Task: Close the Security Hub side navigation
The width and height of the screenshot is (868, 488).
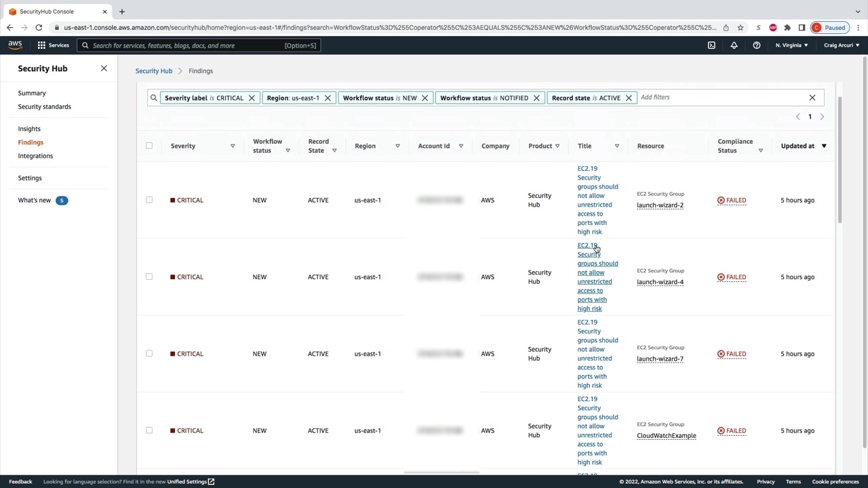Action: click(x=104, y=68)
